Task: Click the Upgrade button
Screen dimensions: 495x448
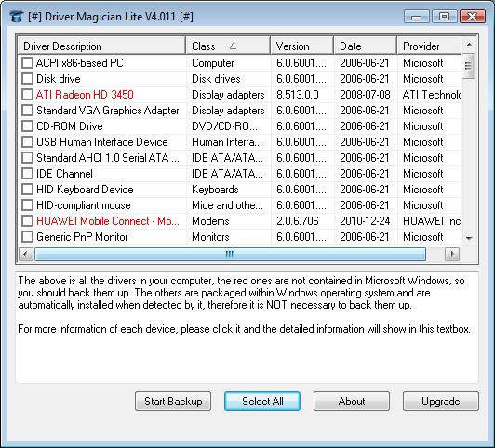Action: (x=441, y=401)
